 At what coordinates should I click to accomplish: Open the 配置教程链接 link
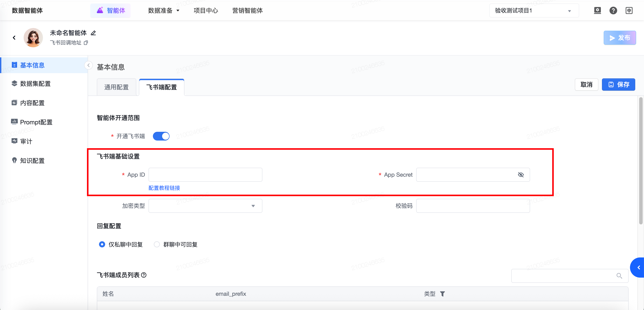(x=164, y=188)
